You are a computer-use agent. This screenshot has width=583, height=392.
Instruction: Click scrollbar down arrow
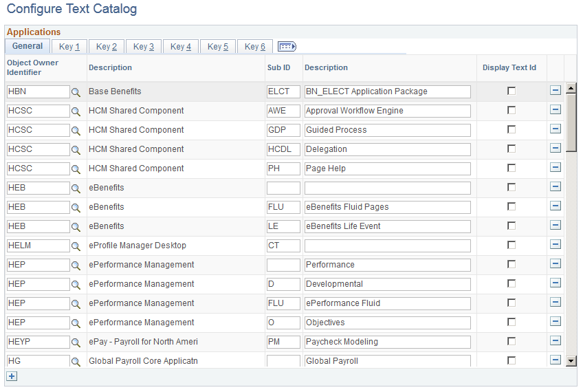coord(571,360)
